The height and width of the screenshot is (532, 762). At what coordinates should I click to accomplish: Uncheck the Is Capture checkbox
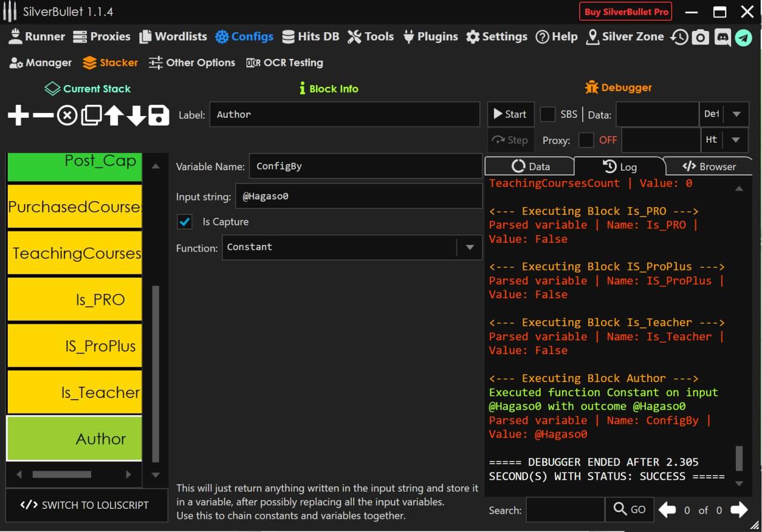185,222
